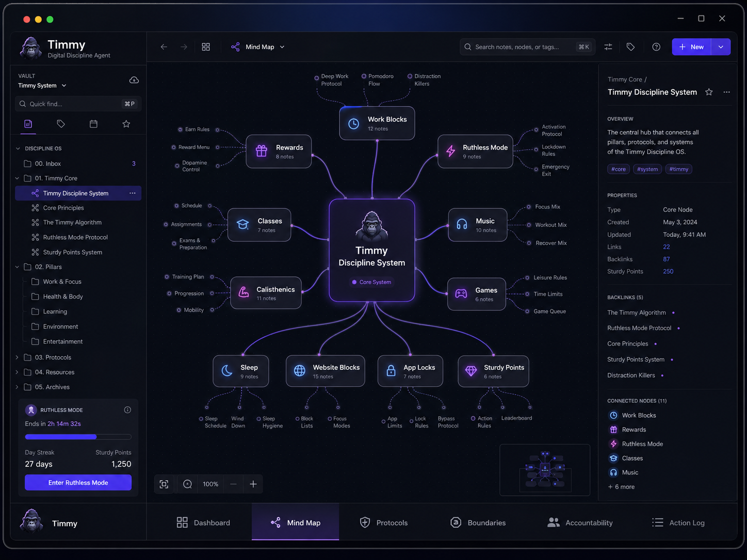747x560 pixels.
Task: Expand the 03. Protocols folder
Action: pyautogui.click(x=17, y=357)
